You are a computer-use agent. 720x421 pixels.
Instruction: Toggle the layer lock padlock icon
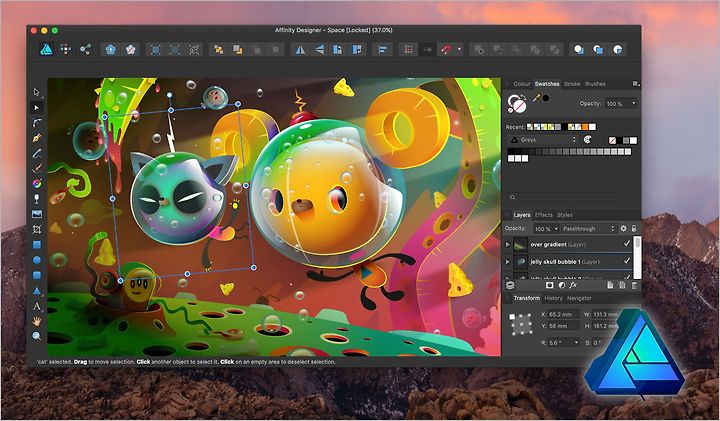pyautogui.click(x=634, y=228)
